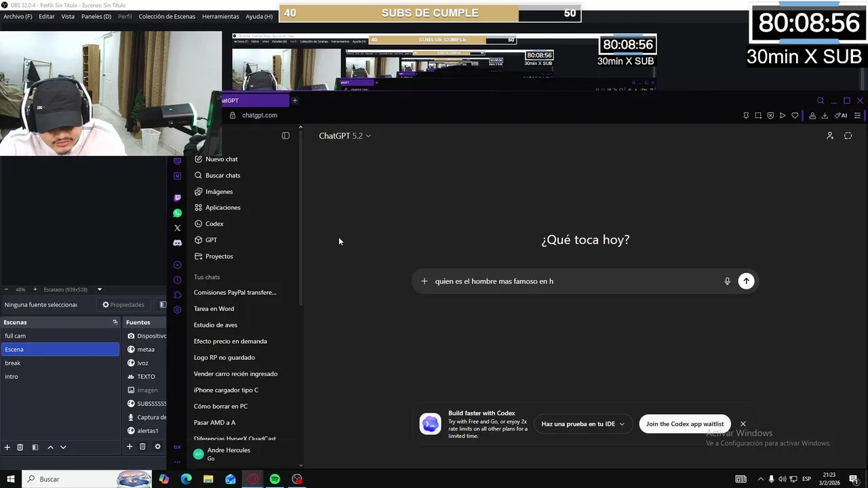Viewport: 868px width, 488px height.
Task: Open Colección de Escenas menu
Action: 167,16
